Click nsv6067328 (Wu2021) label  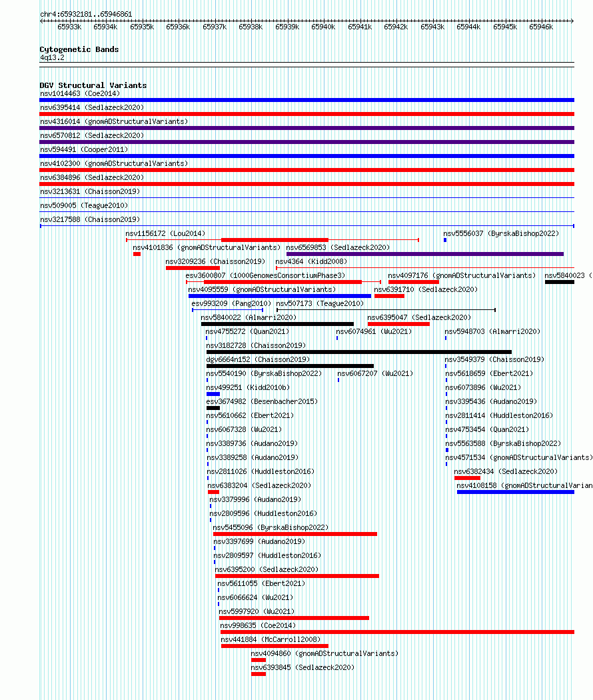(x=244, y=429)
